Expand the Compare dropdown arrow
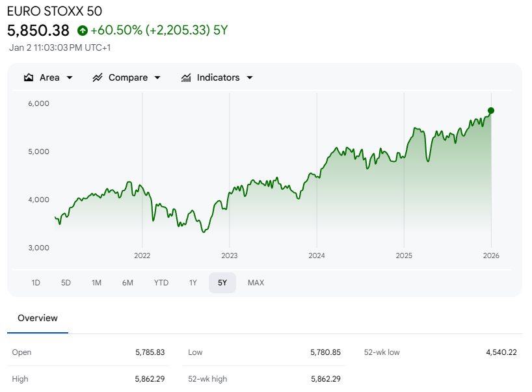Screen dimensions: 532x392 157,77
